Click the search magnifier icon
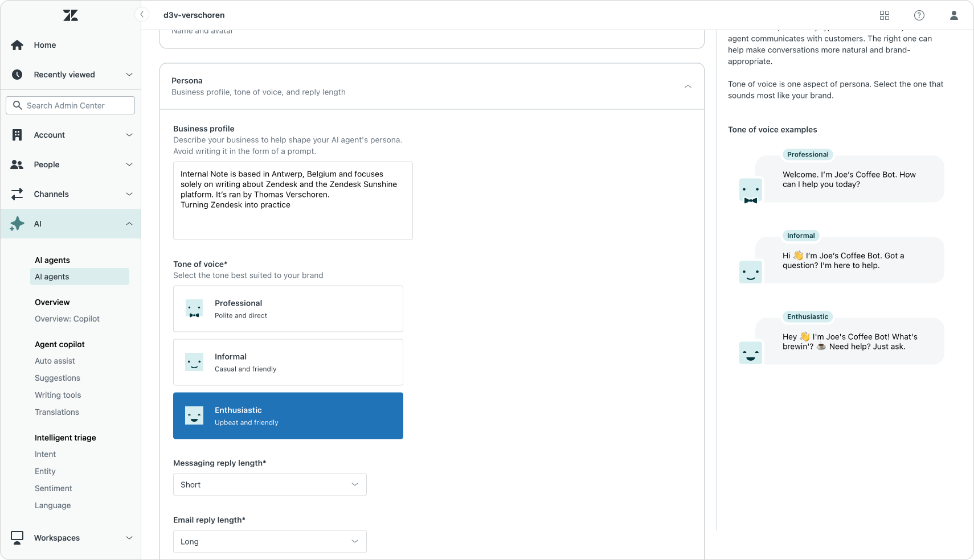The height and width of the screenshot is (560, 974). point(18,105)
